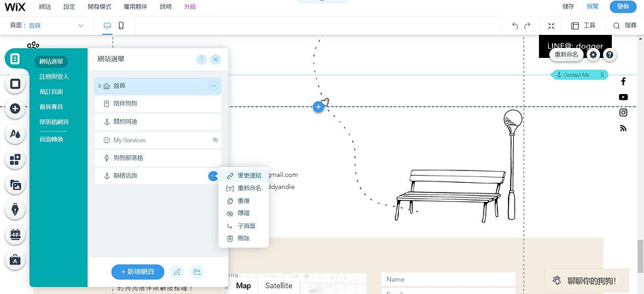Open help in the site menu panel

pos(201,60)
